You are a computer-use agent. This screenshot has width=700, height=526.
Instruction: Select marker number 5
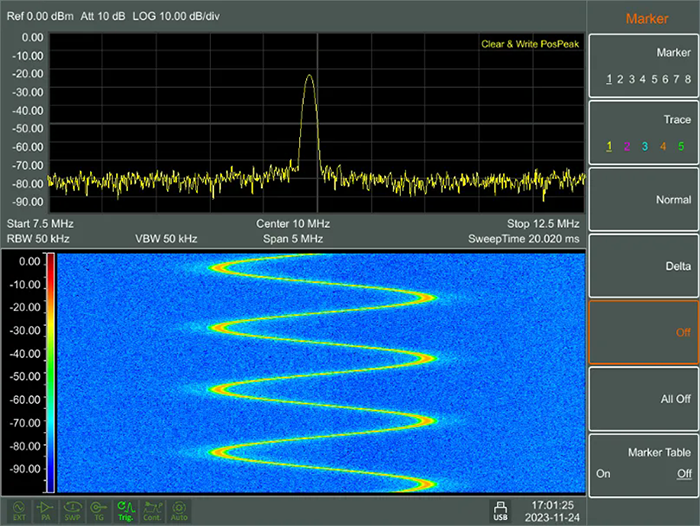[x=654, y=79]
